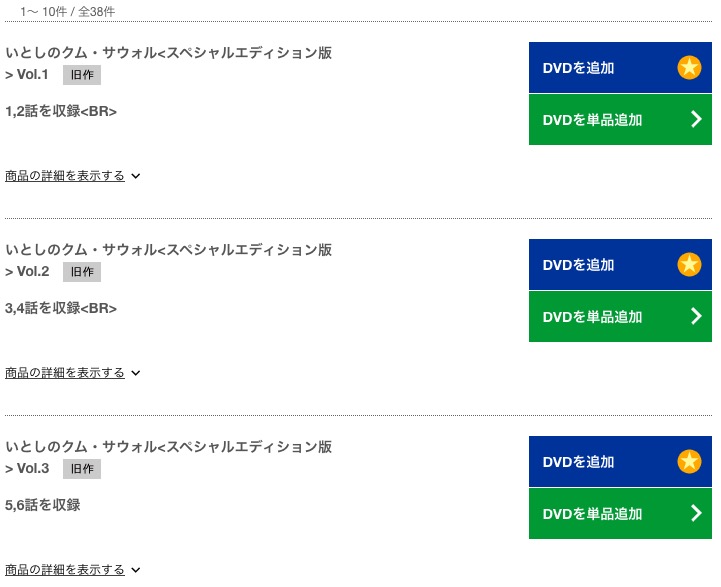Add Vol.2 DVD with blue DVDを追加 button
Image resolution: width=721 pixels, height=587 pixels.
tap(620, 264)
